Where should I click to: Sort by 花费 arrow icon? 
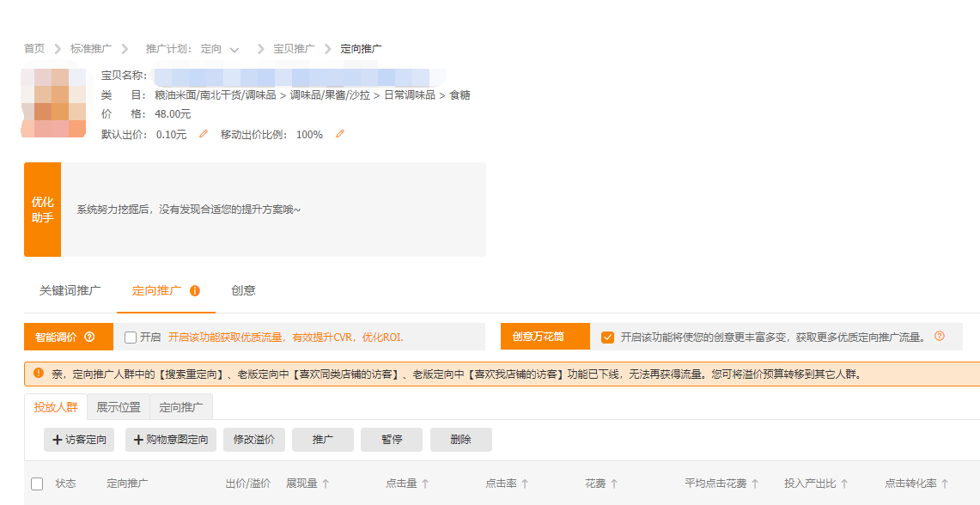pyautogui.click(x=614, y=484)
